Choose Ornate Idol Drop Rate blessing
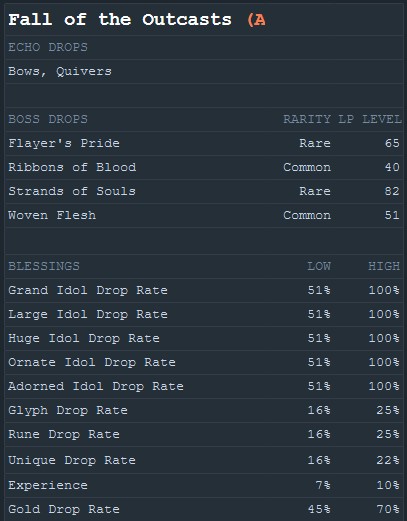The image size is (407, 521). [x=204, y=362]
